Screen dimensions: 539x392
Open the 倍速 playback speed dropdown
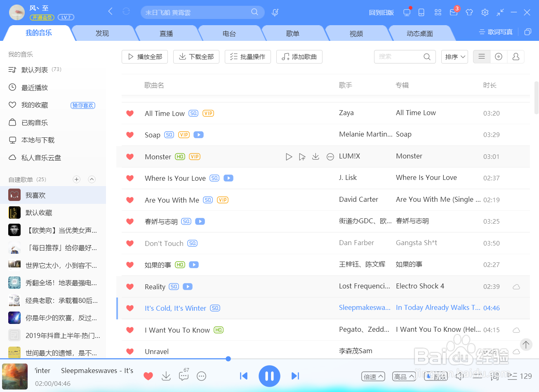click(x=373, y=376)
